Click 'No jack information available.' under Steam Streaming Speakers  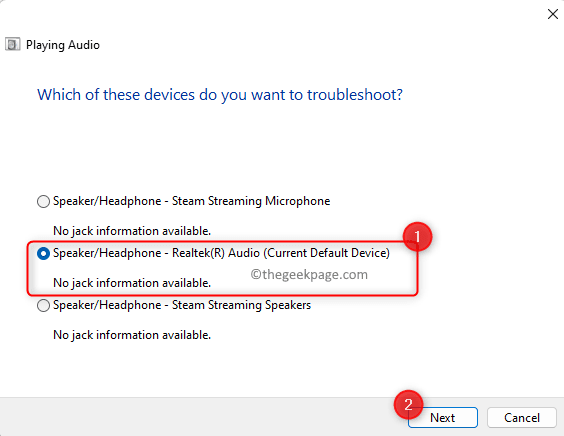tap(132, 335)
